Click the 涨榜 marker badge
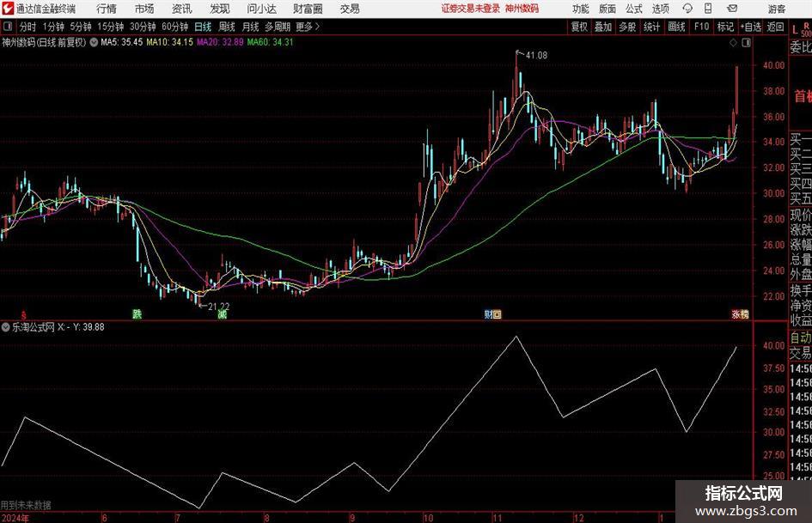The image size is (812, 523). (x=740, y=313)
